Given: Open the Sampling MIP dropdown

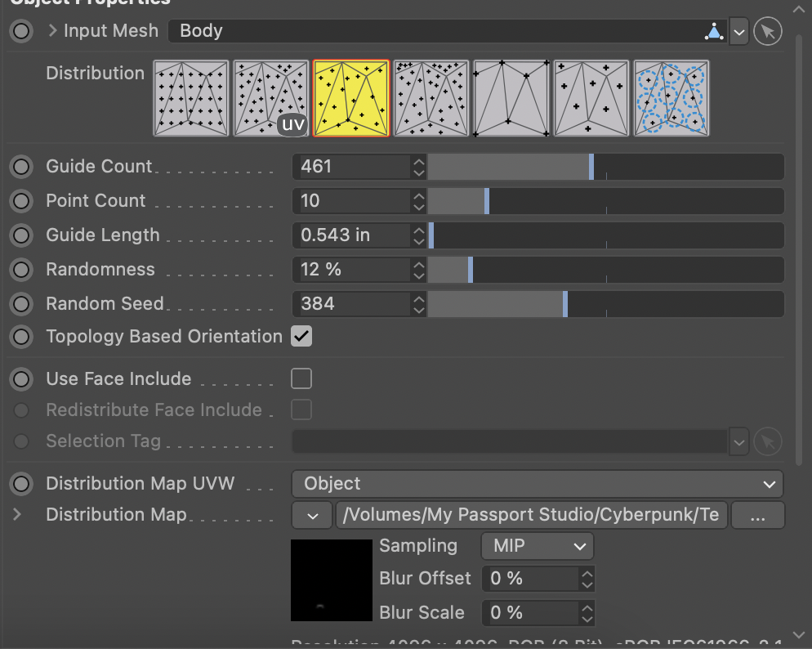Looking at the screenshot, I should click(538, 546).
